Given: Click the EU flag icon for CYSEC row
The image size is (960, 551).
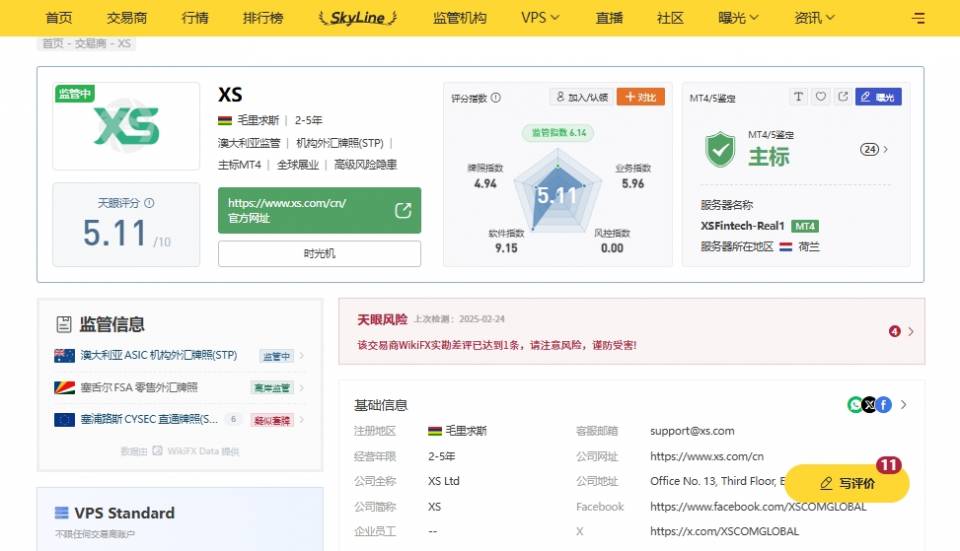Looking at the screenshot, I should click(64, 419).
